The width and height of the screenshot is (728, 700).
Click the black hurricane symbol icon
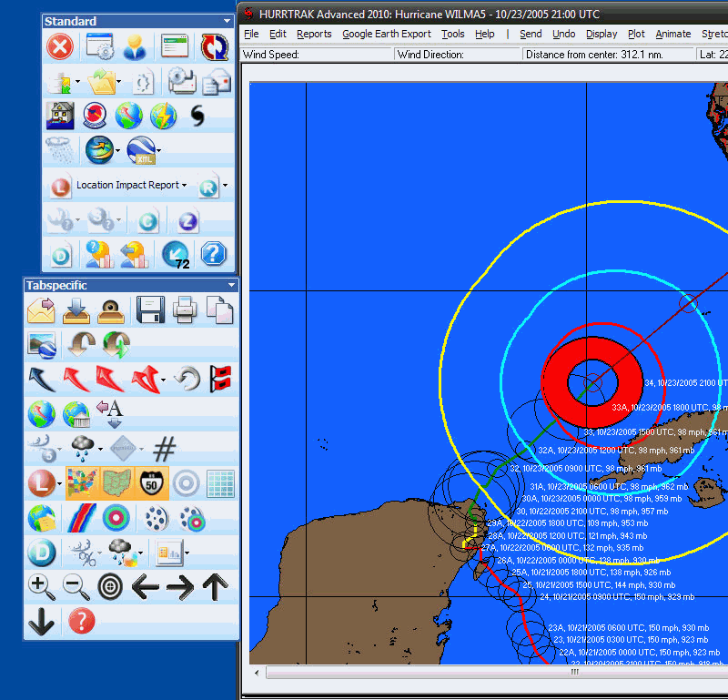point(197,116)
